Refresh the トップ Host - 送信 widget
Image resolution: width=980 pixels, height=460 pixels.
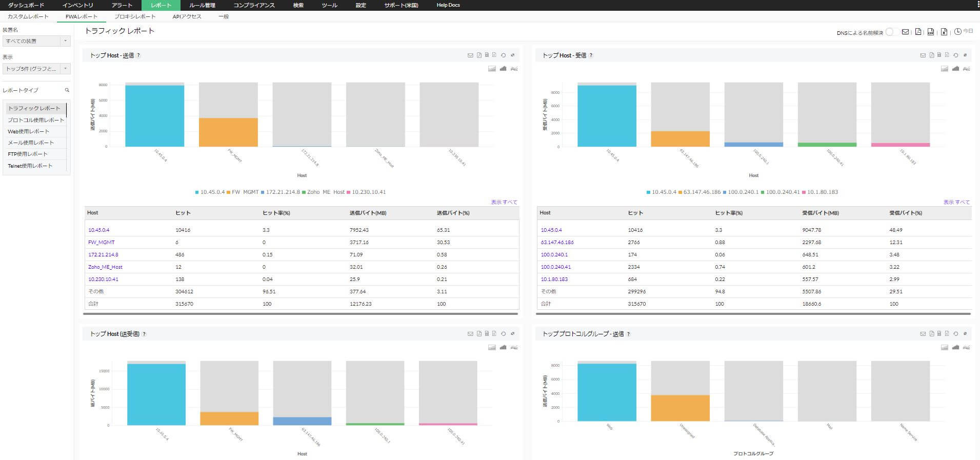click(504, 55)
